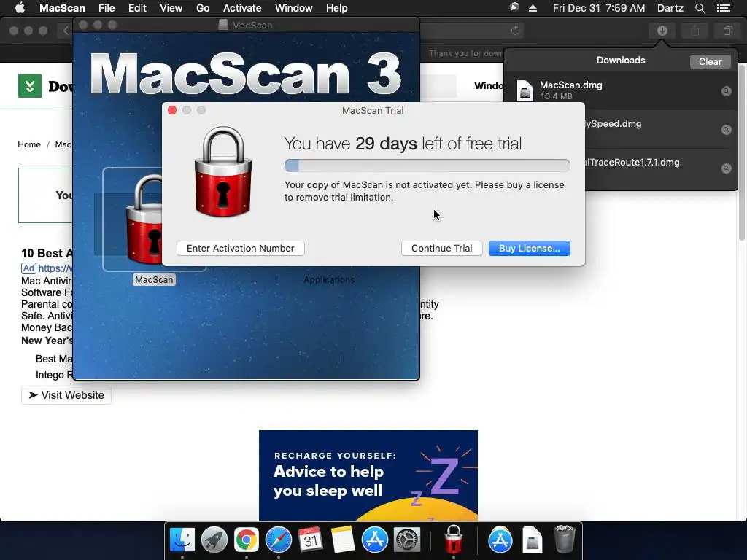Viewport: 747px width, 560px height.
Task: Click the eject icon in menu bar
Action: [533, 8]
